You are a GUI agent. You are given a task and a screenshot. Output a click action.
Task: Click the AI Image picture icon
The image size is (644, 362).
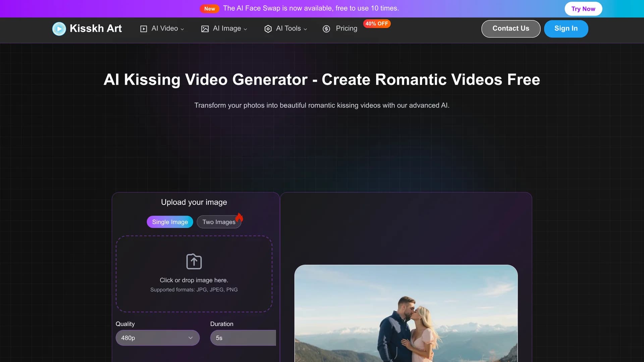tap(205, 29)
